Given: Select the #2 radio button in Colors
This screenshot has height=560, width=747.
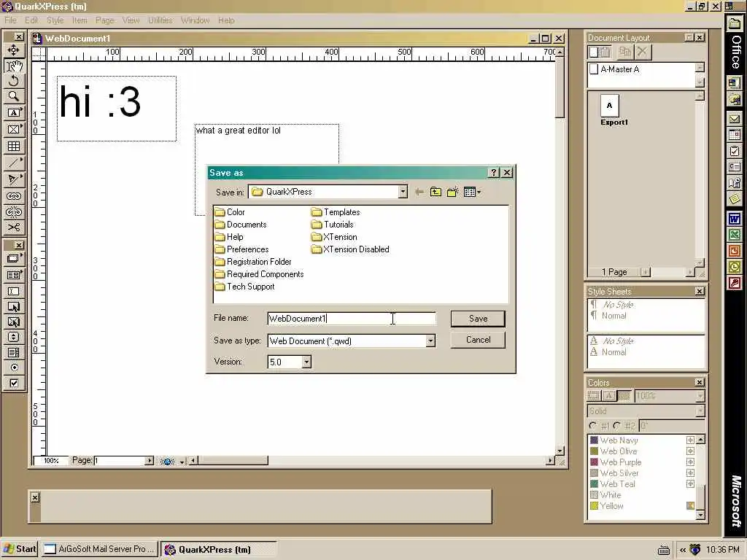Looking at the screenshot, I should (x=617, y=426).
